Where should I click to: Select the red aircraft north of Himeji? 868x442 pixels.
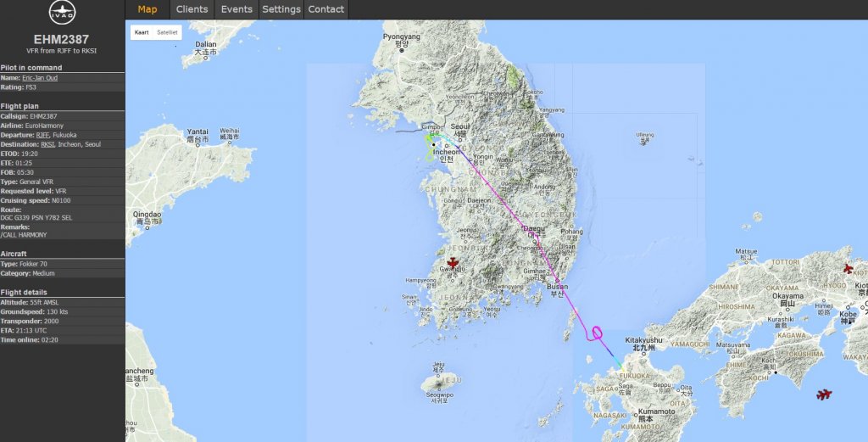(x=849, y=268)
